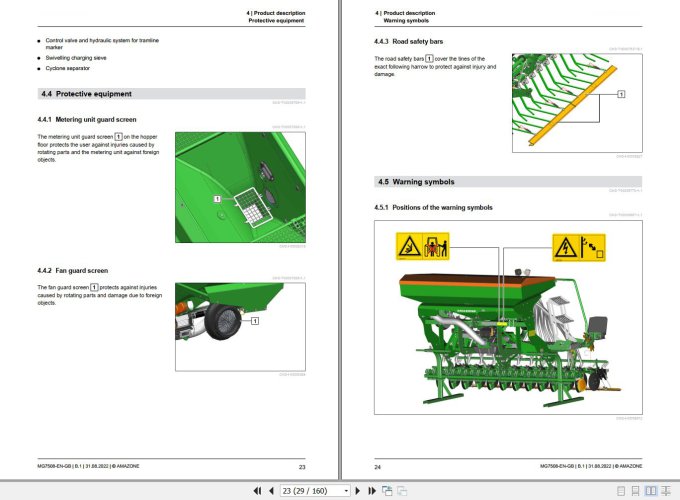Go to the previous page
This screenshot has height=500, width=680.
point(271,491)
